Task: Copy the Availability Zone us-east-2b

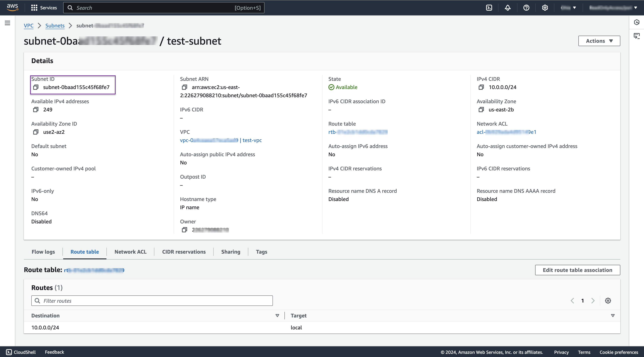Action: 481,110
